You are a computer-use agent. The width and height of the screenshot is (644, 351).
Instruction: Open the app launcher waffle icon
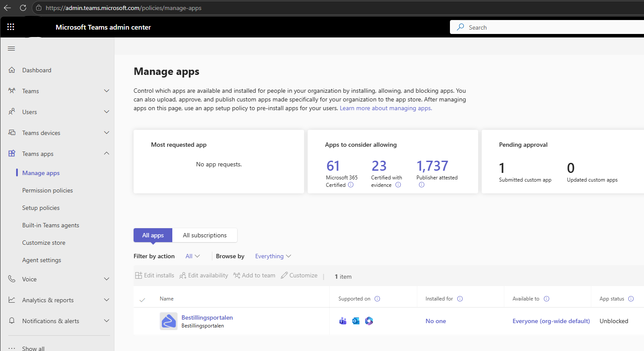[x=11, y=27]
